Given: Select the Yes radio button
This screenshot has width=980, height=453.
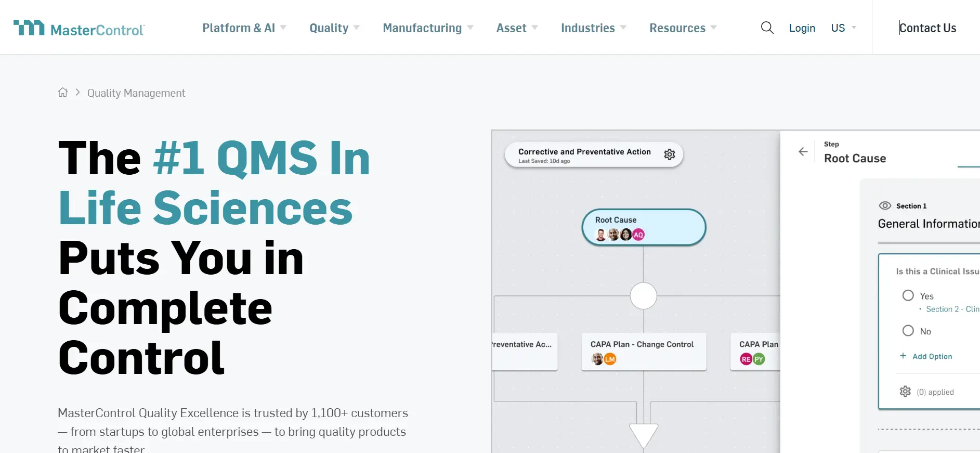Looking at the screenshot, I should (x=908, y=295).
